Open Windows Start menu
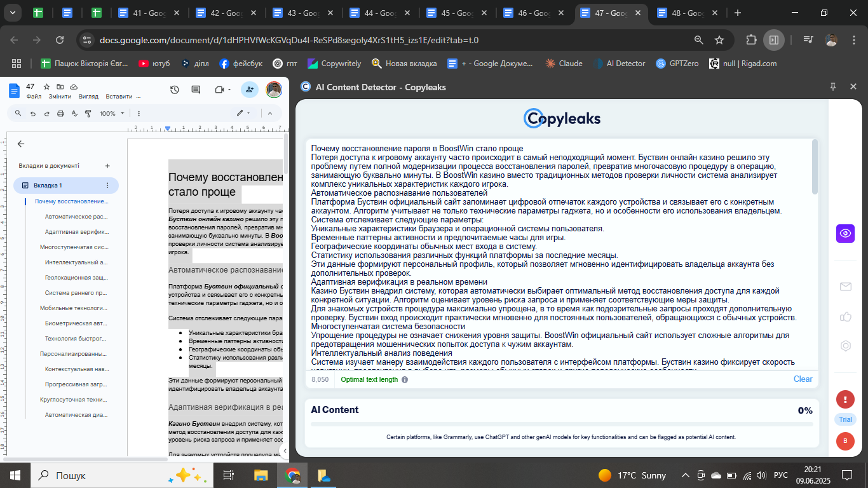 click(x=15, y=475)
